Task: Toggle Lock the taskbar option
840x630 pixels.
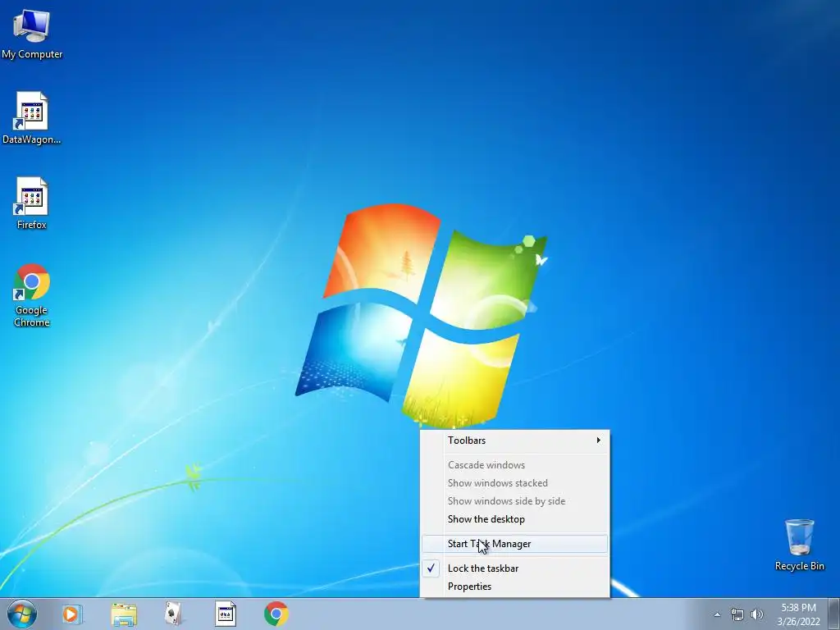Action: point(515,568)
